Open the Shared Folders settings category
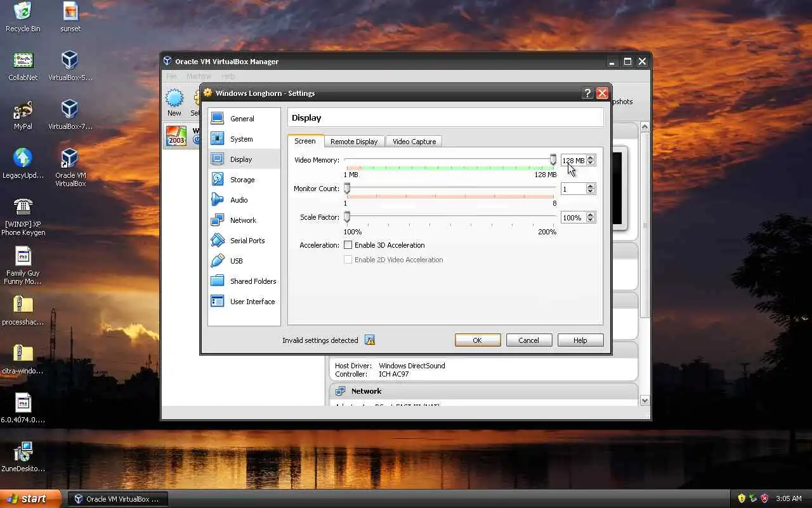This screenshot has height=508, width=812. 244,281
